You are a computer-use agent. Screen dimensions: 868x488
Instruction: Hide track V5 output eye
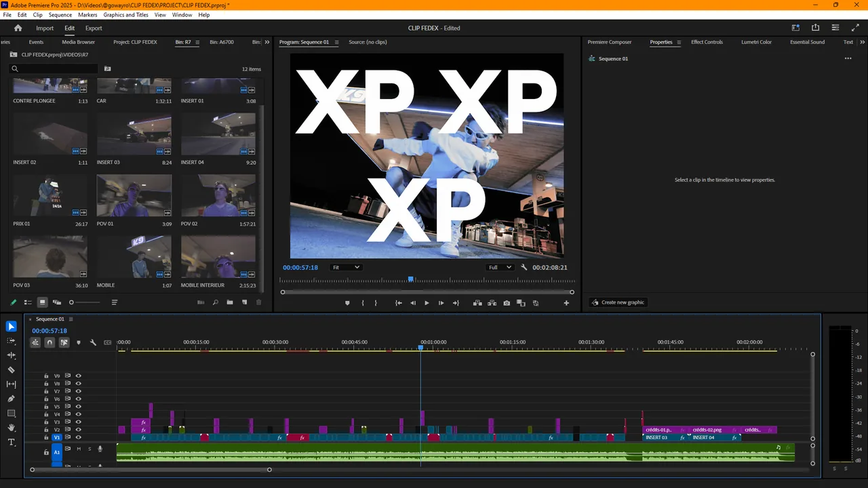(78, 407)
